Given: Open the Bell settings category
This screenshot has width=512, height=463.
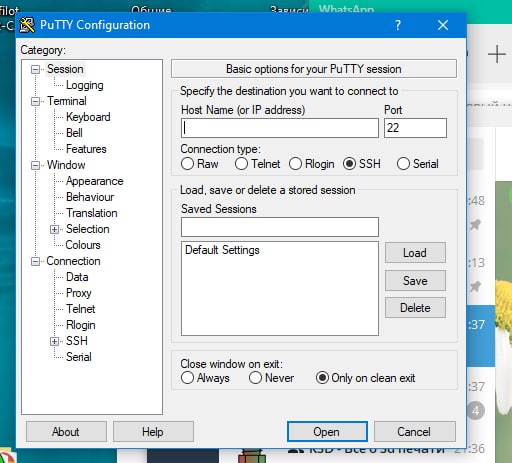Looking at the screenshot, I should coord(74,133).
